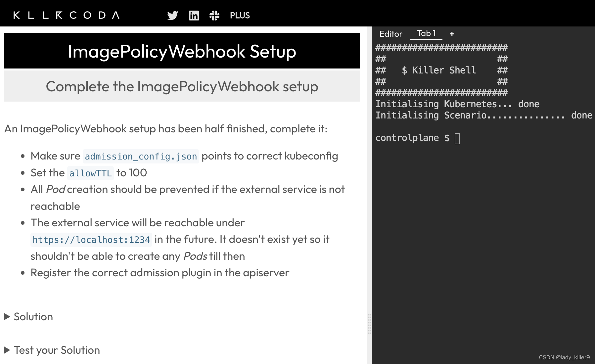Click 'Initialising Kubernetes... done' line

(457, 104)
